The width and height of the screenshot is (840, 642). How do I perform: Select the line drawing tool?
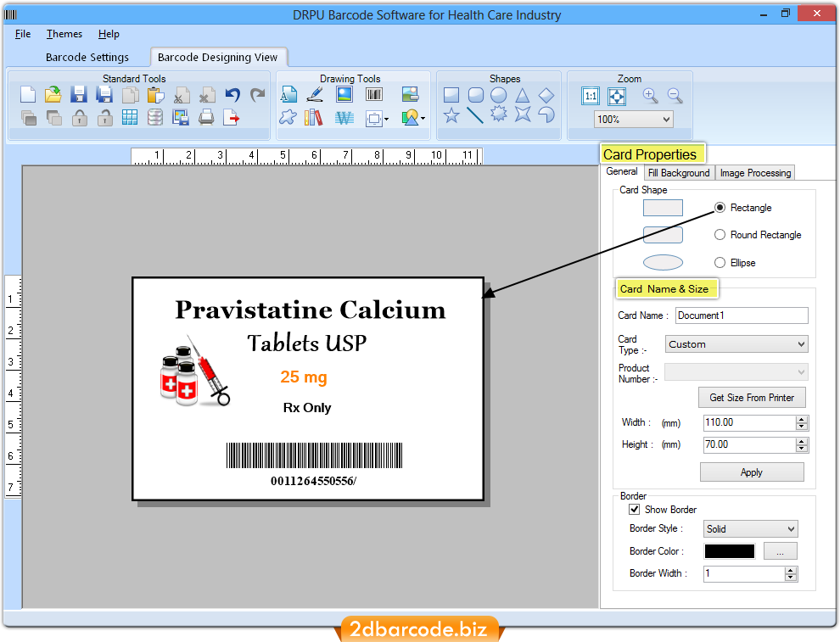(x=475, y=115)
